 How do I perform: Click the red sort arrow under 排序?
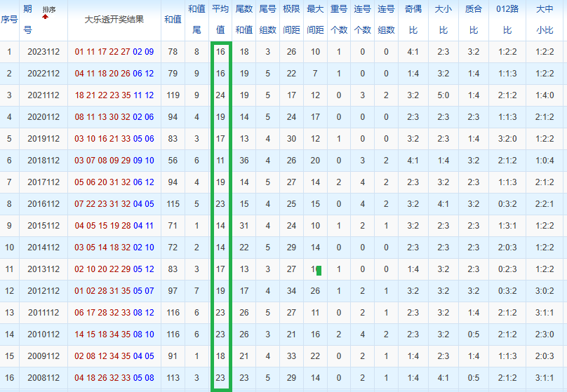click(46, 16)
